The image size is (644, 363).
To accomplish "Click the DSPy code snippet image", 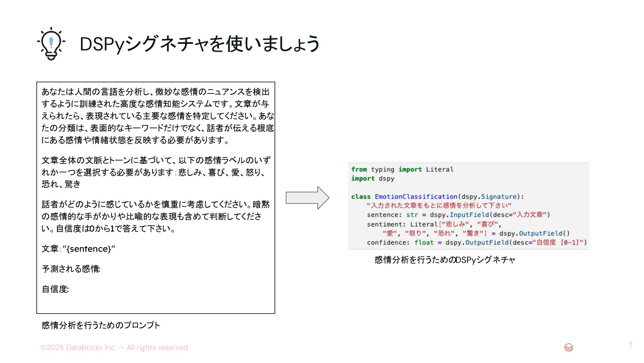I will pos(468,206).
